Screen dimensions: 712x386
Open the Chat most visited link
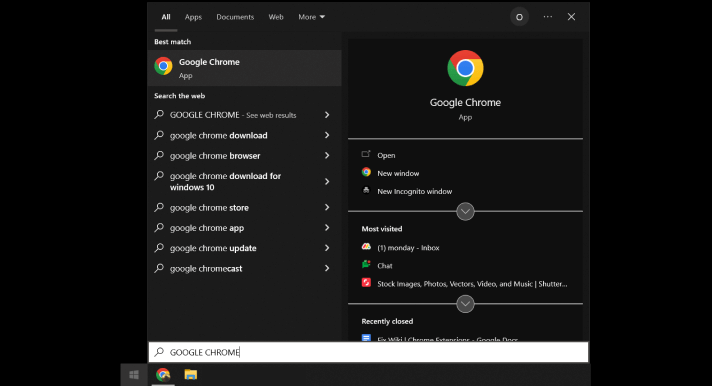point(385,266)
